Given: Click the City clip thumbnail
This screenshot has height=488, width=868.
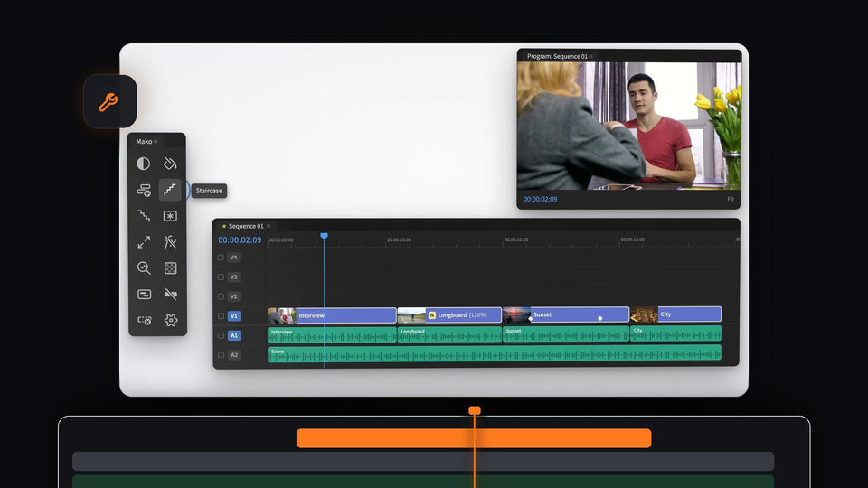Looking at the screenshot, I should (x=645, y=314).
